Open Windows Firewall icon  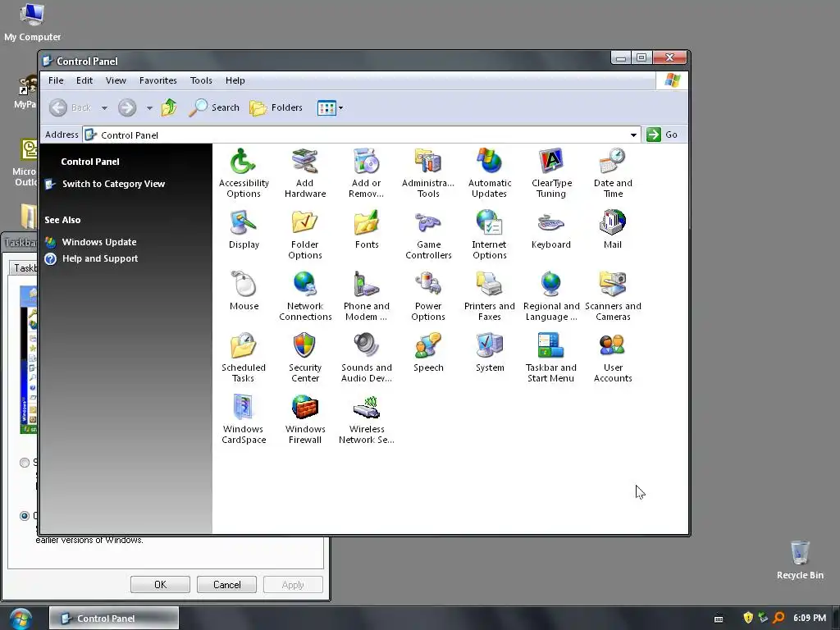(305, 419)
